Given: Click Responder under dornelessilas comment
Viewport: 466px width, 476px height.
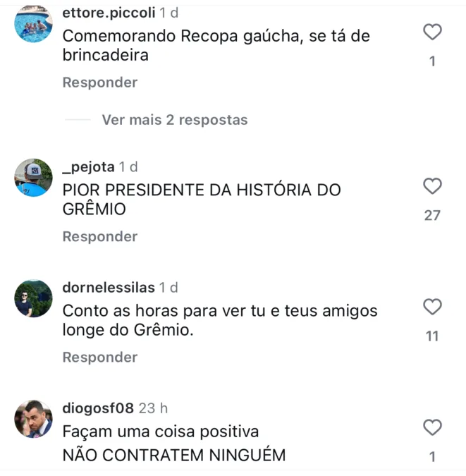Looking at the screenshot, I should click(100, 358).
